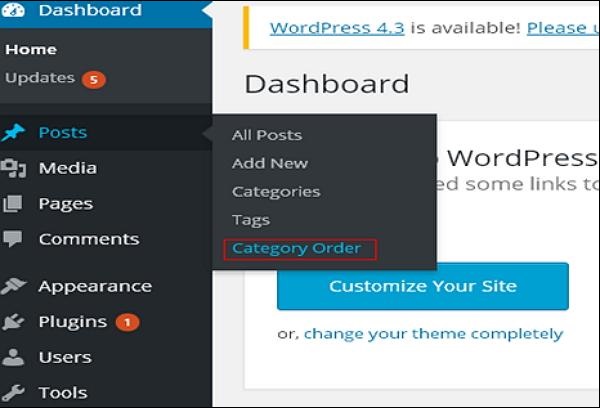The image size is (600, 408).
Task: Click the Pages icon in sidebar
Action: click(x=14, y=204)
